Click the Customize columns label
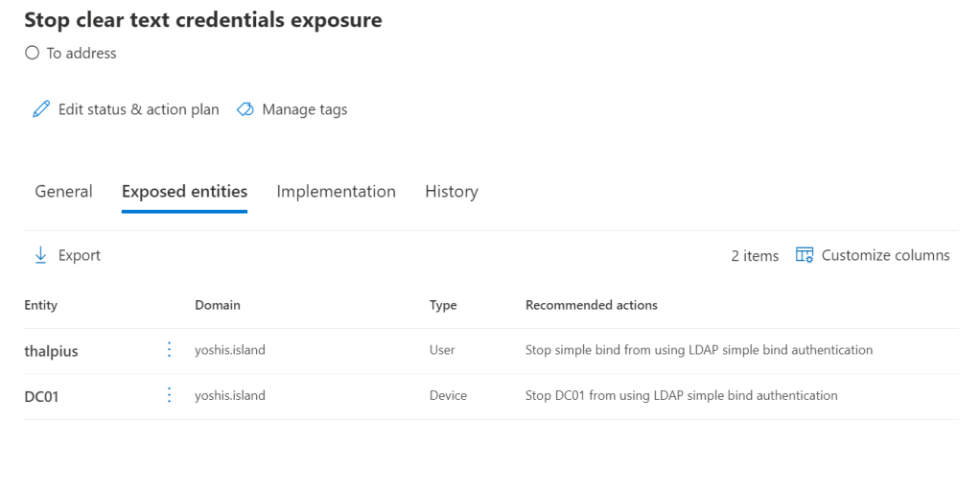The height and width of the screenshot is (493, 980). (886, 255)
